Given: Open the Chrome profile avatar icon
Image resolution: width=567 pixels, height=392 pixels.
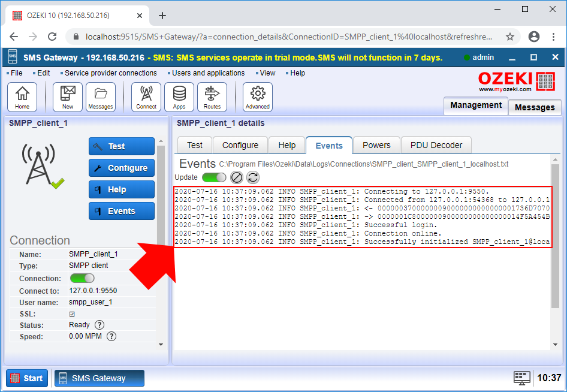Looking at the screenshot, I should coord(533,37).
